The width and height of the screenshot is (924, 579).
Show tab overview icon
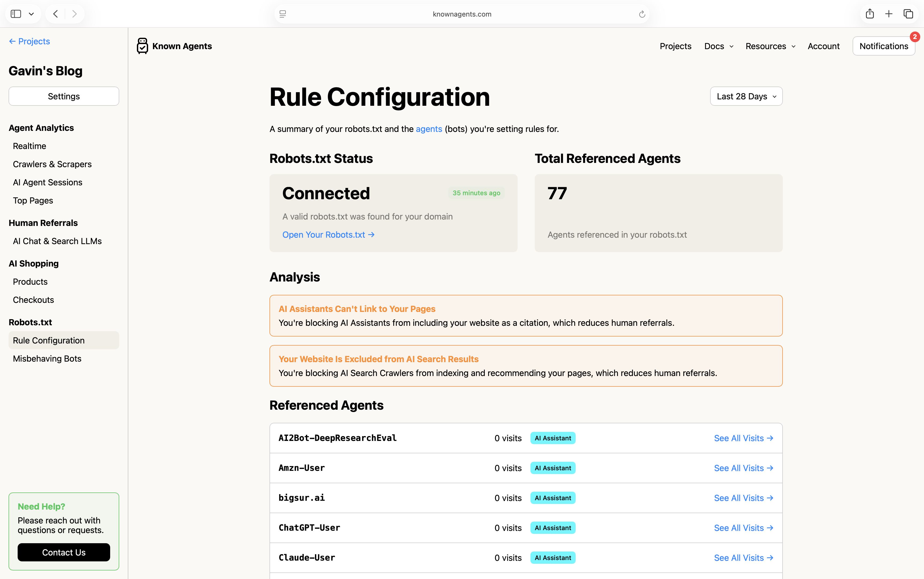908,14
